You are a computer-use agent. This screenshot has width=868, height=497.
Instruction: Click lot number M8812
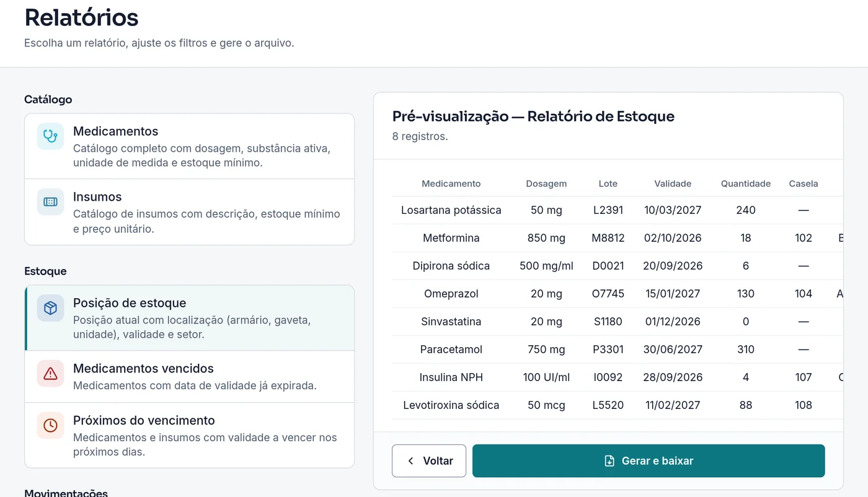[x=608, y=238]
